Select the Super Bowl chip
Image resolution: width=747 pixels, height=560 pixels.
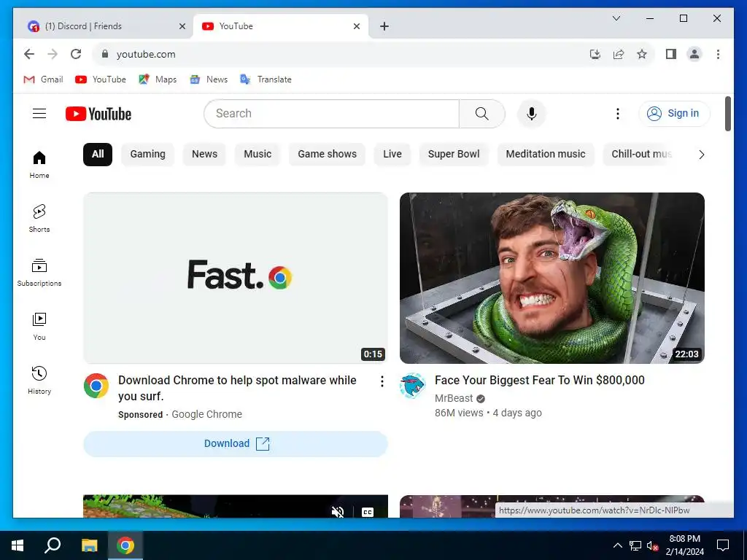coord(454,155)
